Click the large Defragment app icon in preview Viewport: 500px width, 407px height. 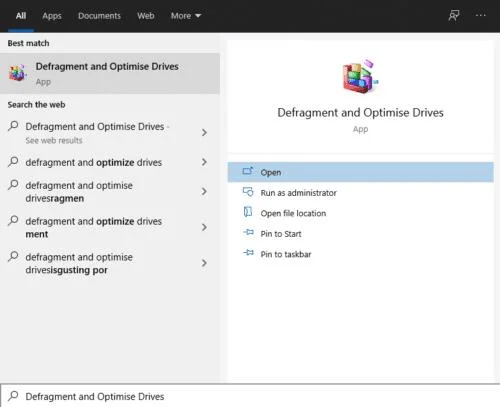click(360, 76)
